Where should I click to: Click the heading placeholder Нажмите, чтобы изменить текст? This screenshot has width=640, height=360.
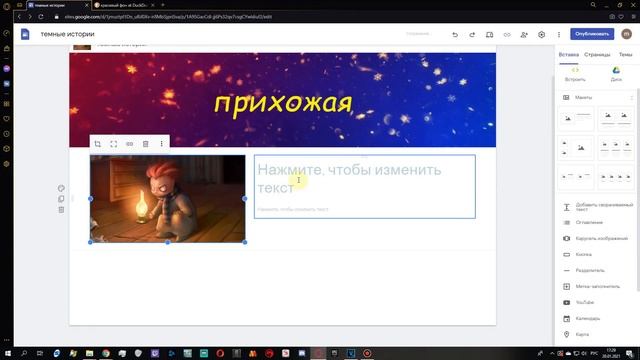click(349, 178)
